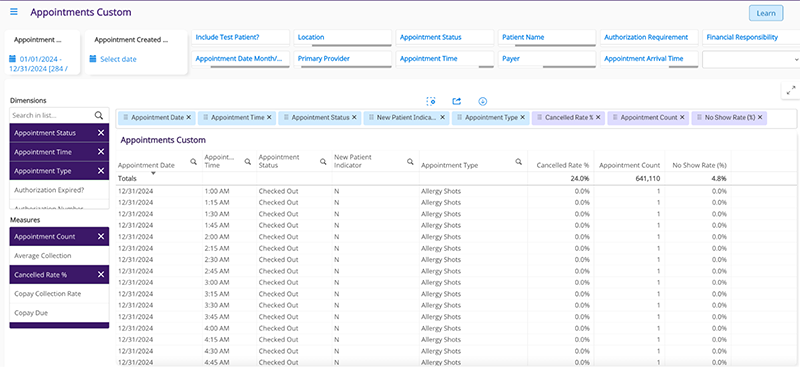Open Appointment Date Month filter
This screenshot has height=367, width=800.
click(x=240, y=59)
